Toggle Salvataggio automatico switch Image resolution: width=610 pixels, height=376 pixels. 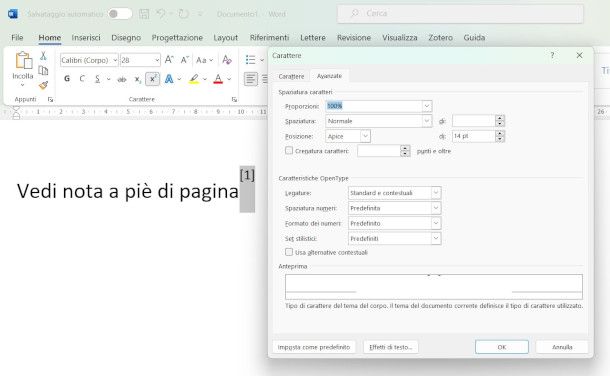[x=120, y=14]
